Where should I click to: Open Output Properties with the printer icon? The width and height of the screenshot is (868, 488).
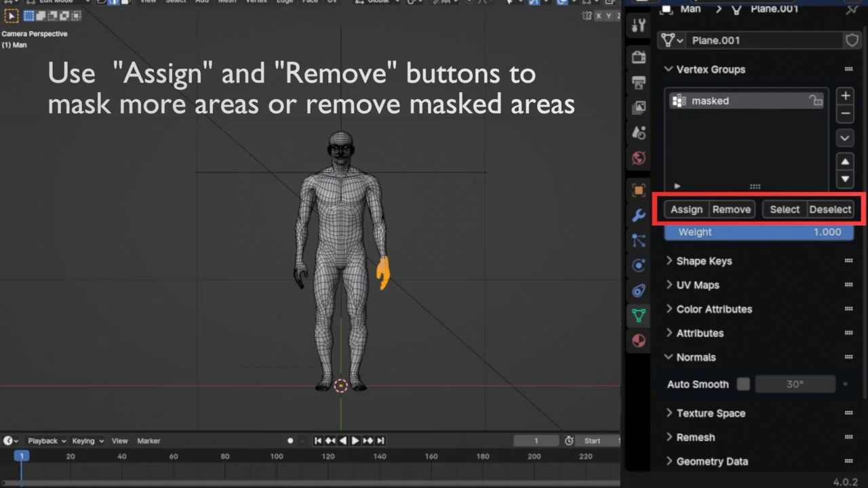click(638, 82)
